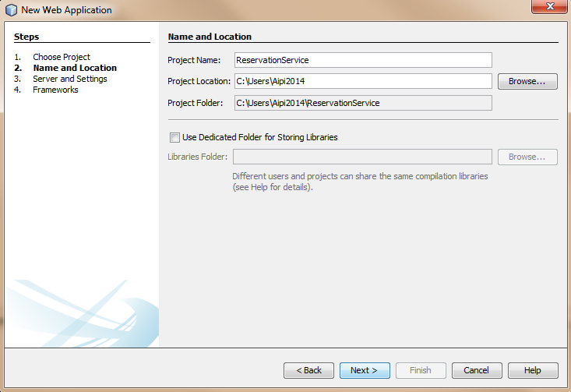The image size is (571, 392).
Task: Close the New Web Application dialog
Action: (x=550, y=6)
